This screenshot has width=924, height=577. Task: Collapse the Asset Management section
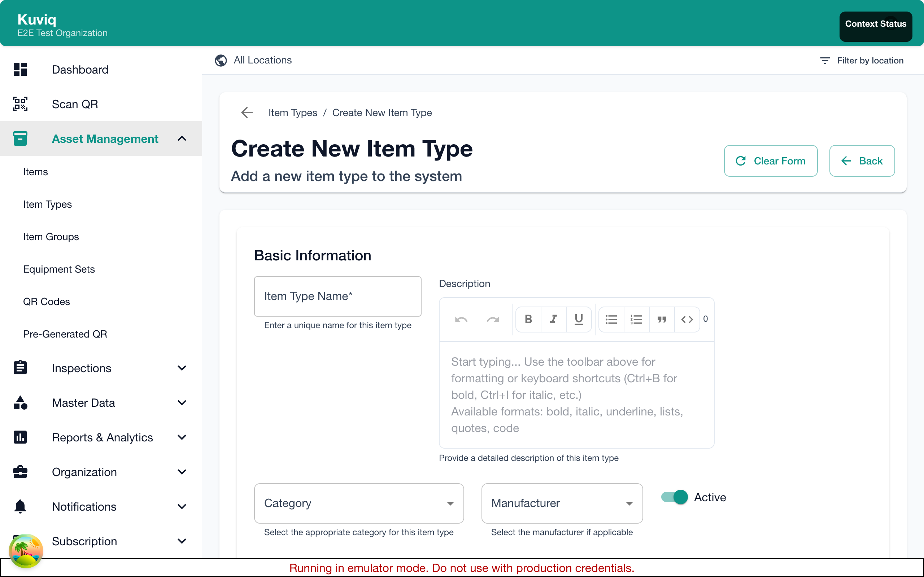click(182, 138)
